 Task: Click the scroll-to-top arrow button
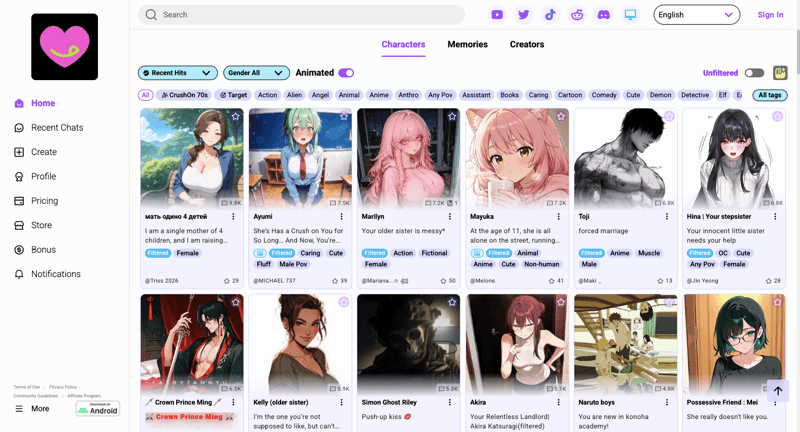[x=778, y=391]
